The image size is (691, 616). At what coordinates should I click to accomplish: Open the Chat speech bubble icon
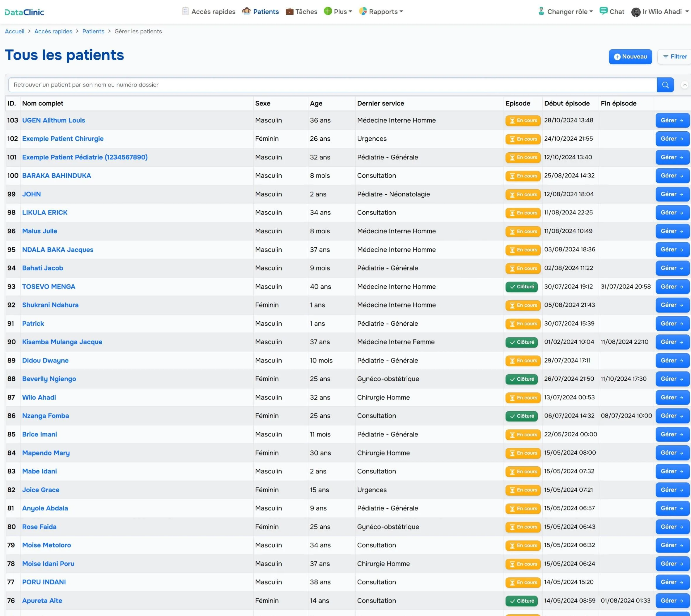(x=603, y=11)
